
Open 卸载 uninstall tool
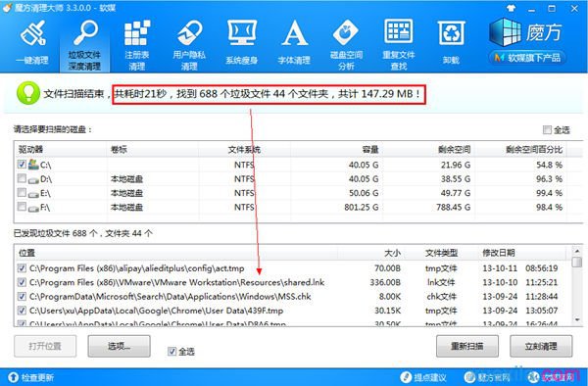[451, 43]
